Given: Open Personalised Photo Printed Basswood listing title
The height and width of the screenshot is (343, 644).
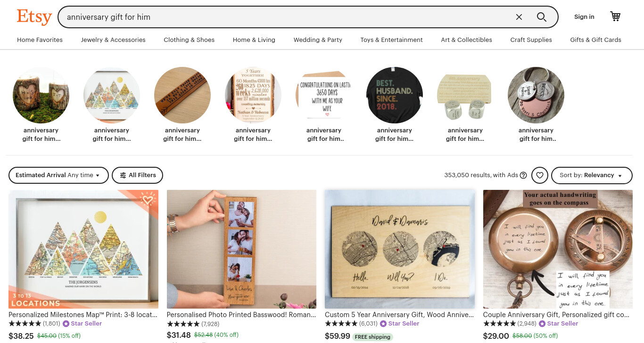Looking at the screenshot, I should tap(241, 315).
